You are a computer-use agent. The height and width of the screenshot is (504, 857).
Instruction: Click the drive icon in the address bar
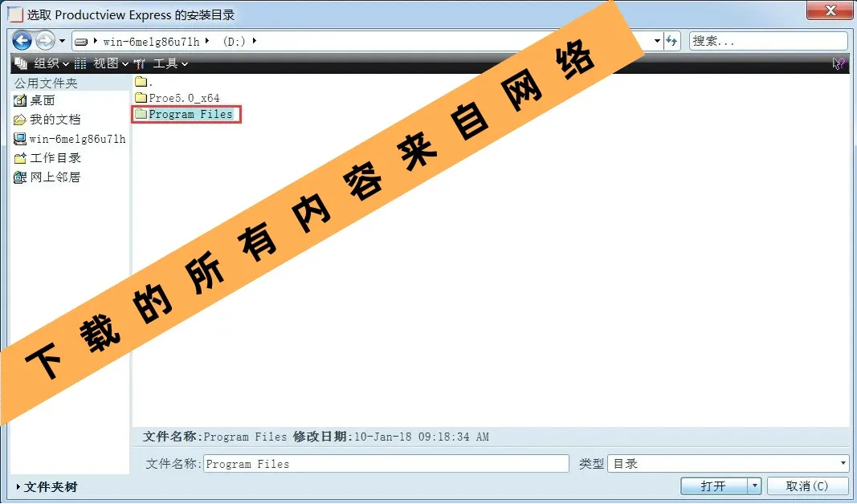81,42
